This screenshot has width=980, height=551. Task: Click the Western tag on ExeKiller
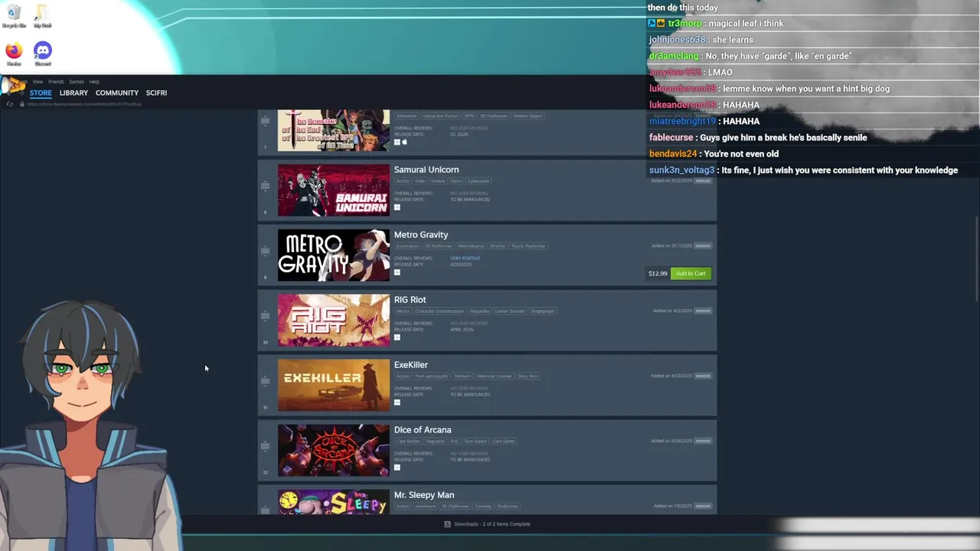[462, 377]
